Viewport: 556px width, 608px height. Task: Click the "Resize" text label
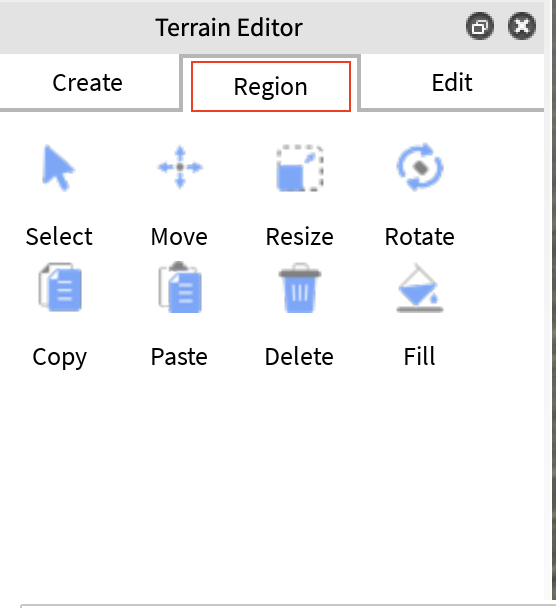[299, 237]
